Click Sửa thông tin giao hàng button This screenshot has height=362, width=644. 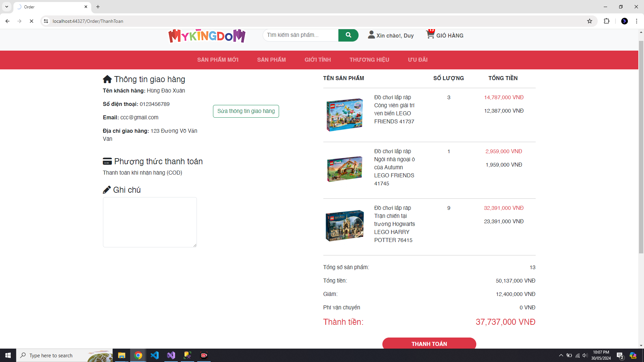pos(246,111)
